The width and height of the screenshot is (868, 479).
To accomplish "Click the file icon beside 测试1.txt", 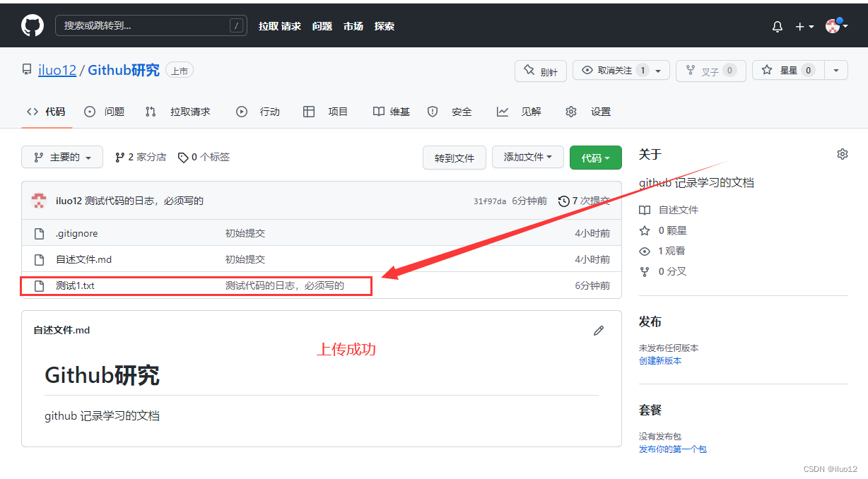I will pos(40,285).
